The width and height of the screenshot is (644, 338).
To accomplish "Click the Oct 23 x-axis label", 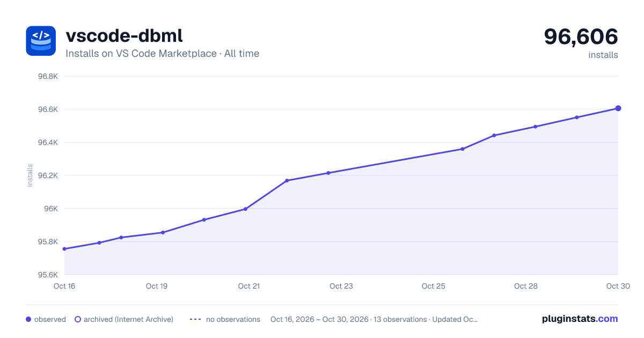I will click(x=341, y=286).
